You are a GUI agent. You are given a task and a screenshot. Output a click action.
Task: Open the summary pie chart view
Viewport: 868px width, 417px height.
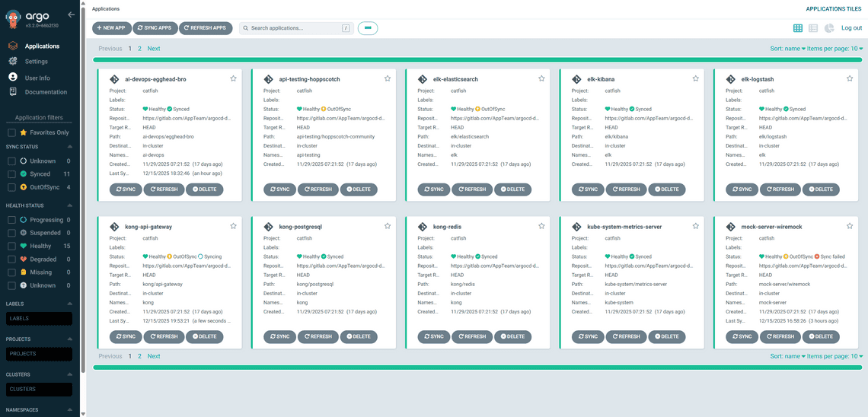pos(829,28)
